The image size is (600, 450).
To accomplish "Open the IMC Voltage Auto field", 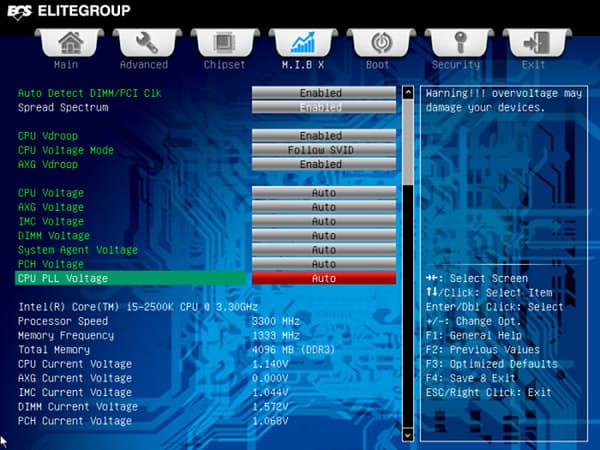I will click(324, 221).
